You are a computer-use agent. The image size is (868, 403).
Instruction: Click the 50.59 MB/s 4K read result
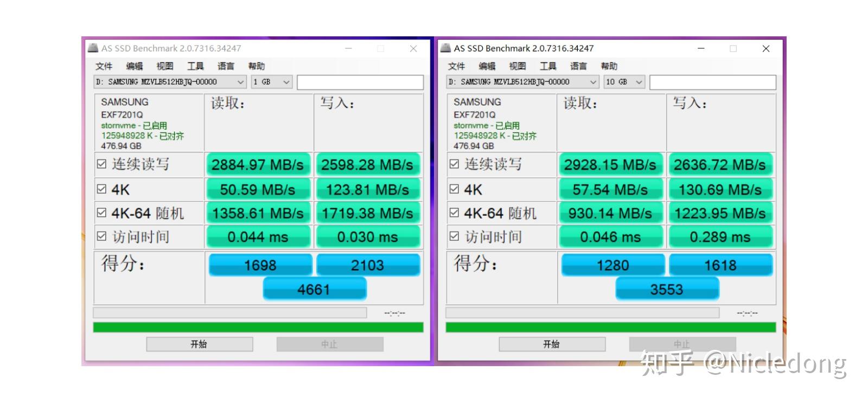[258, 189]
